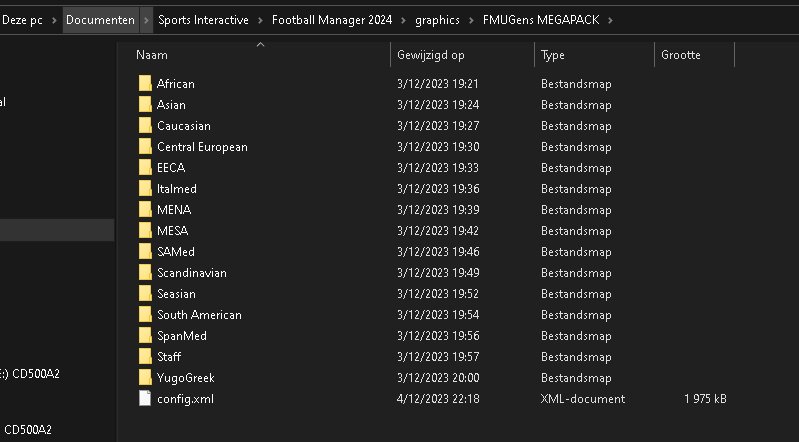The image size is (799, 442).
Task: Open chevron dropdown after Documenten breadcrumb
Action: [x=146, y=20]
